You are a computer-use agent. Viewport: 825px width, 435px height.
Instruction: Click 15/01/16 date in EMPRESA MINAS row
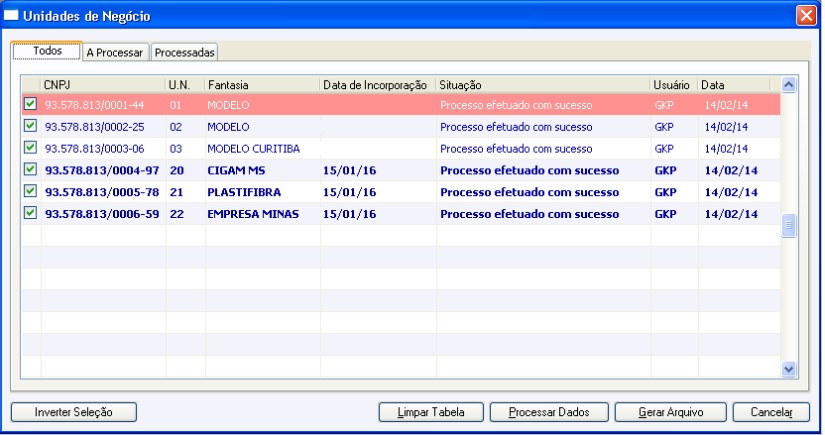pos(349,214)
